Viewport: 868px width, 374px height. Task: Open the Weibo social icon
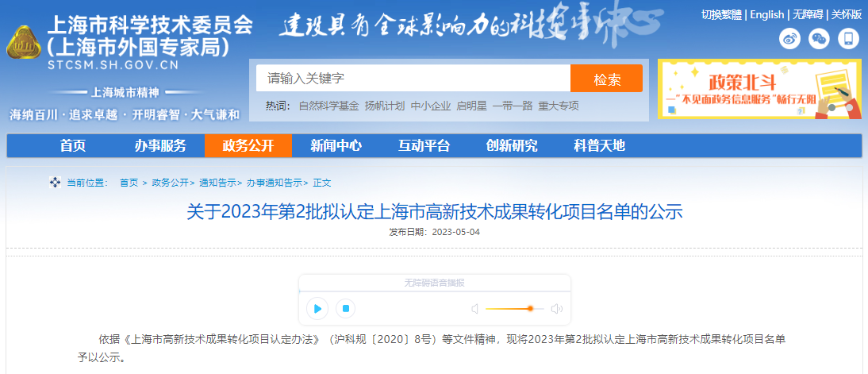click(789, 38)
